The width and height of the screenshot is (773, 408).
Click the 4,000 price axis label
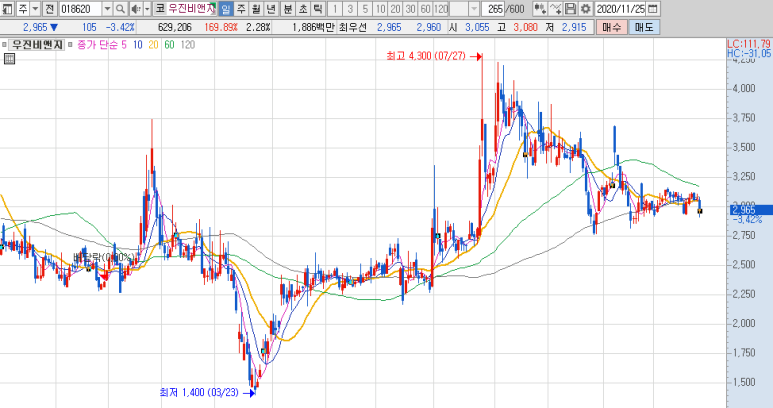point(744,89)
